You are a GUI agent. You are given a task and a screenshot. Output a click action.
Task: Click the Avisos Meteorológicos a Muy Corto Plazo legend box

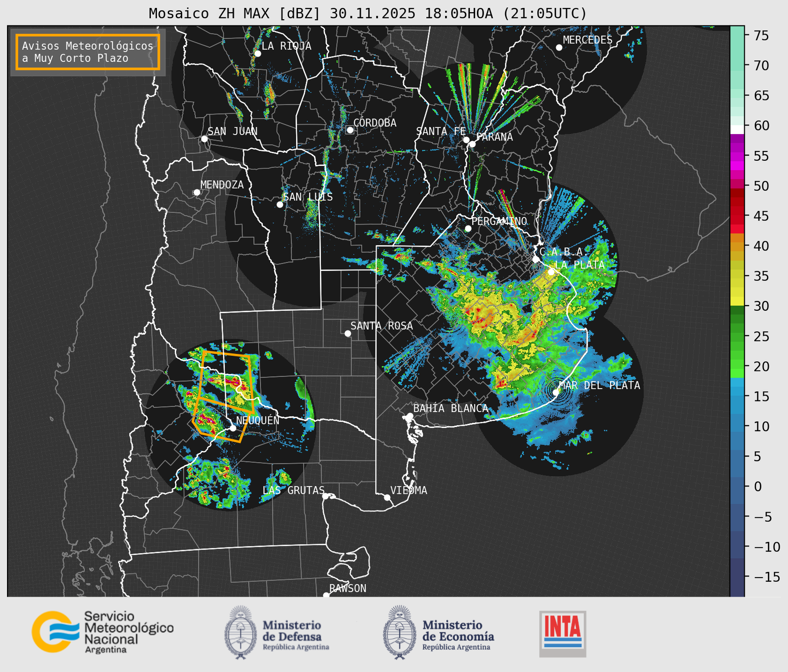pos(88,52)
